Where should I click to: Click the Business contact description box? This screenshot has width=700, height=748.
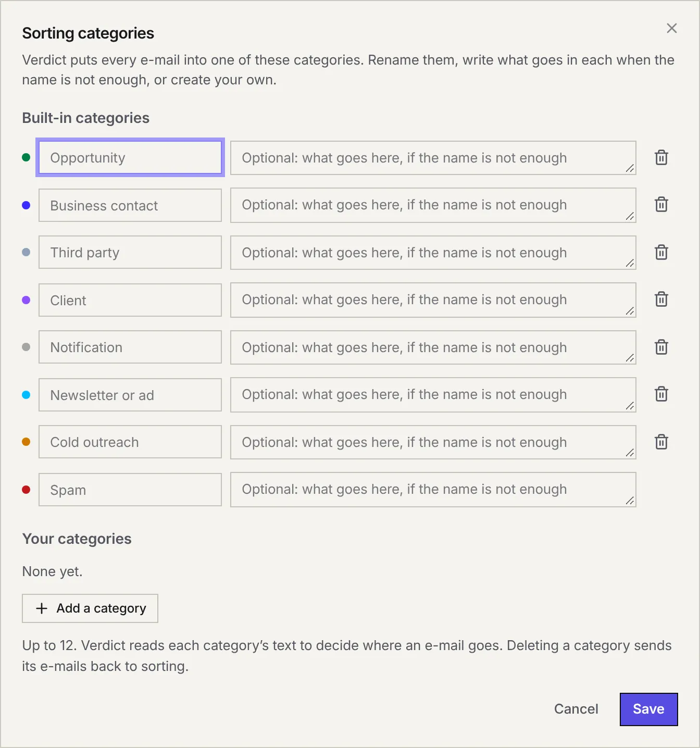click(433, 205)
